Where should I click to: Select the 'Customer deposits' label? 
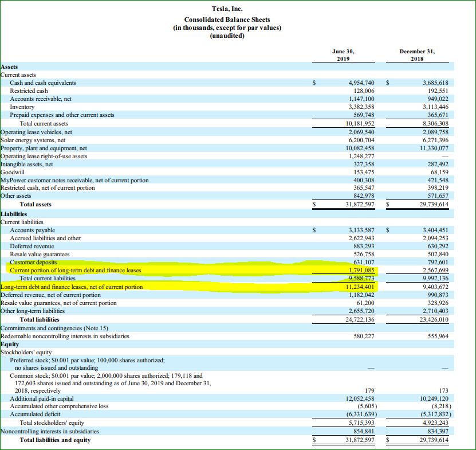[x=33, y=262]
